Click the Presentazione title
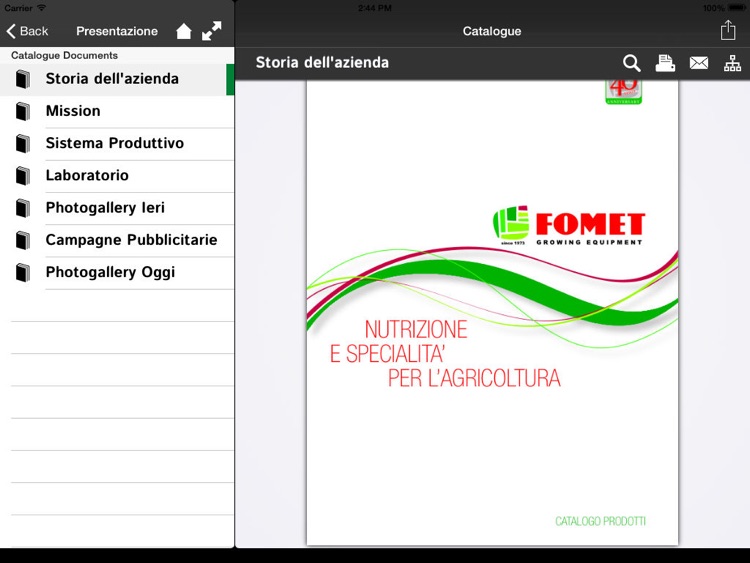Screen dimensions: 750x563 (x=117, y=31)
